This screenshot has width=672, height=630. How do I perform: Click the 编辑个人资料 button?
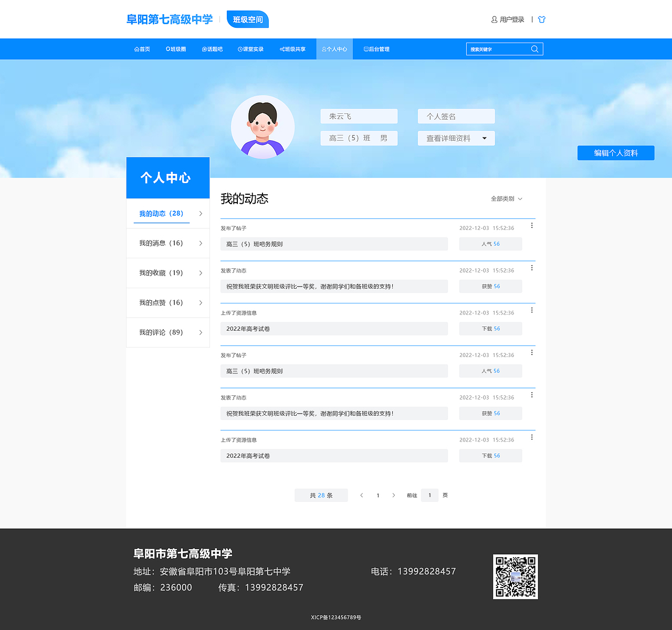(x=615, y=153)
